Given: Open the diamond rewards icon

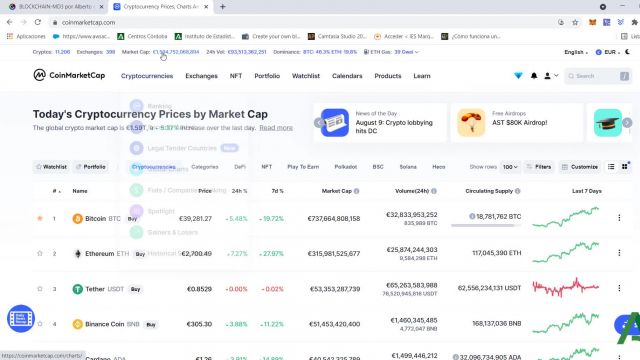Looking at the screenshot, I should [518, 76].
